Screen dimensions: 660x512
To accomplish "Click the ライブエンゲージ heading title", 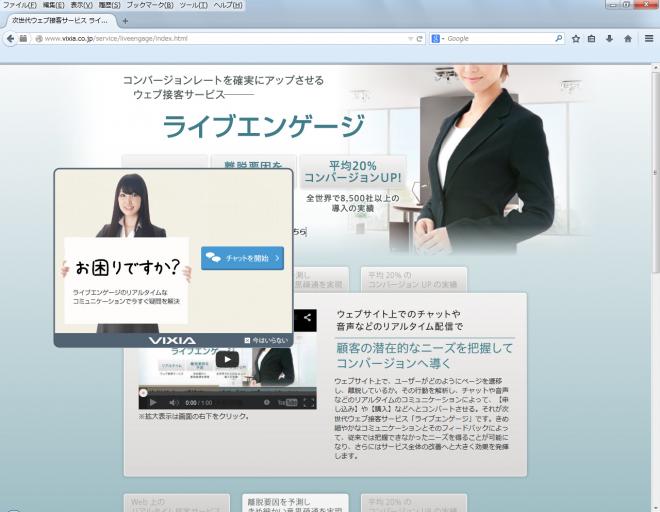I will coord(263,126).
